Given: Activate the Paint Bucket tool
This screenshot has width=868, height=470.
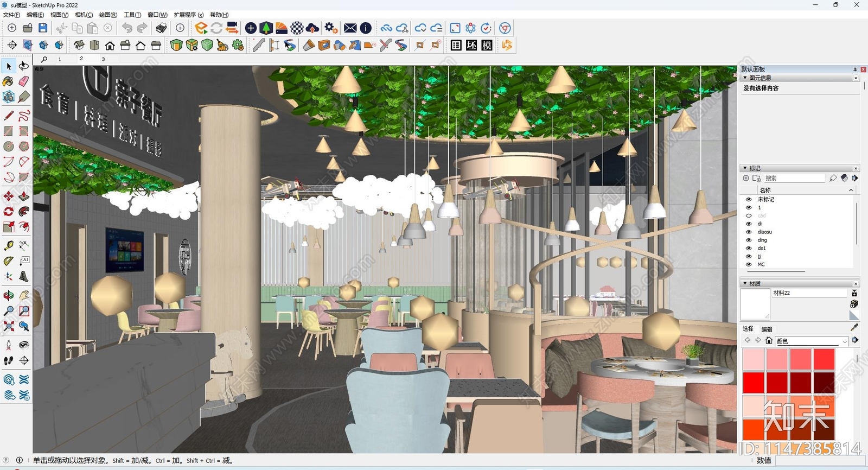Looking at the screenshot, I should click(x=9, y=81).
